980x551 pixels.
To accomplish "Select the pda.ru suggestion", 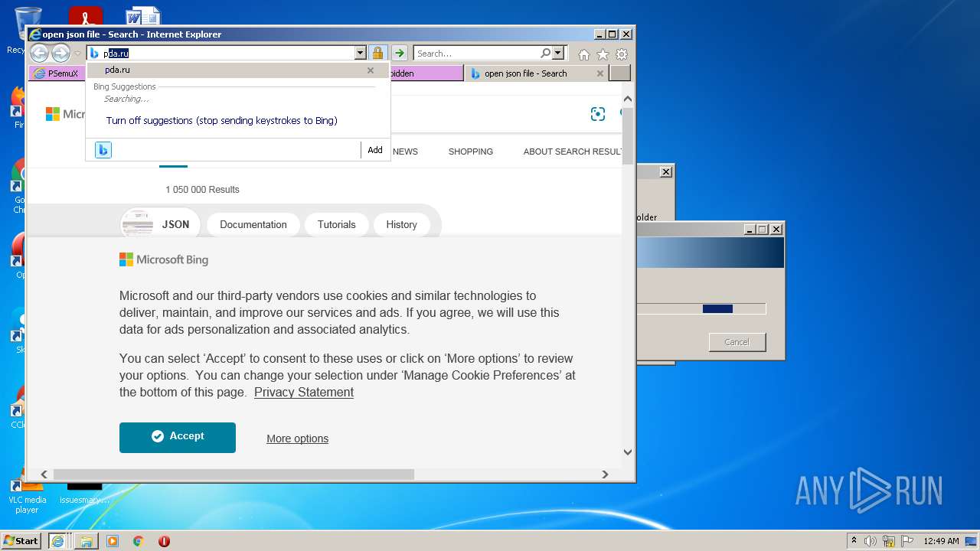I will pos(238,70).
